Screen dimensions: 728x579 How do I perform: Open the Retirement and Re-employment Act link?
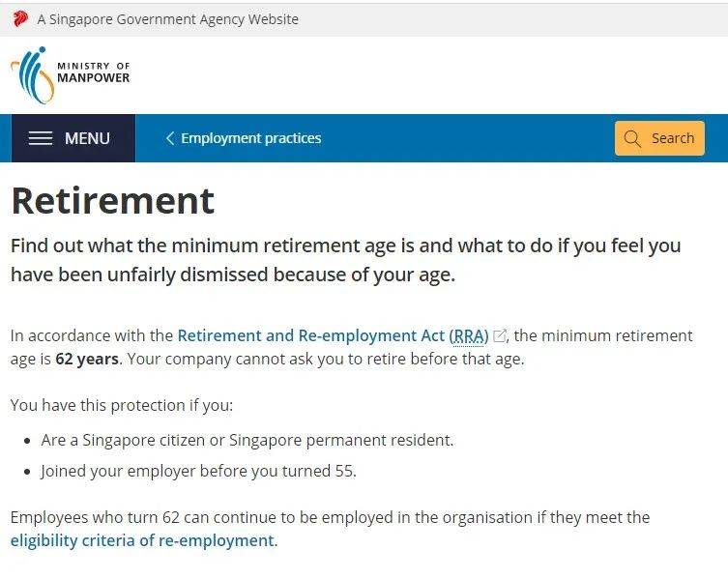coord(310,335)
